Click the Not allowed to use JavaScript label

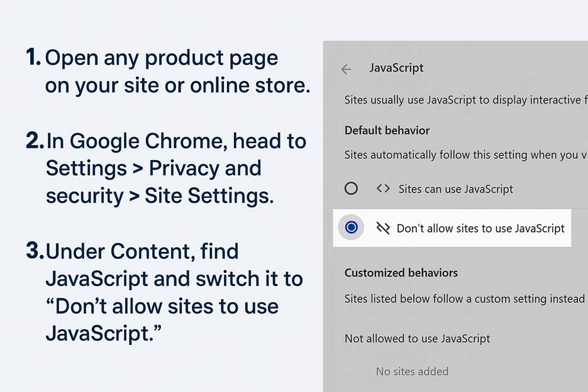point(417,339)
